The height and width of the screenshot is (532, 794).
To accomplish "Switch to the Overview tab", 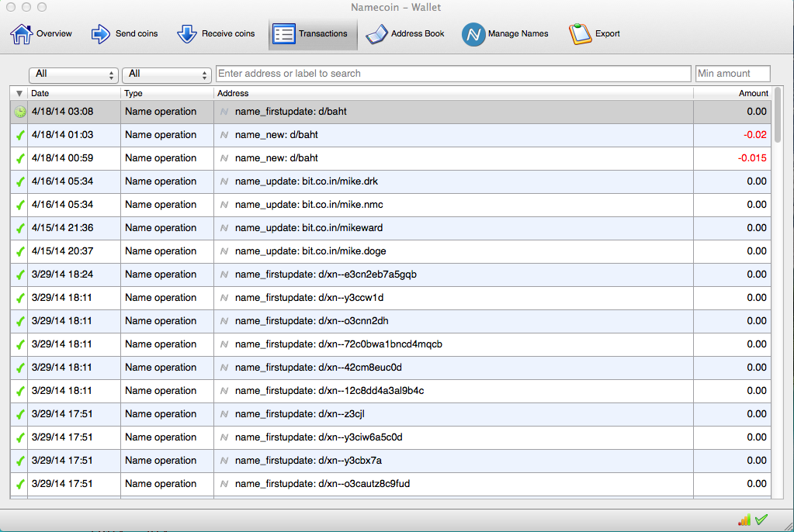I will point(41,34).
